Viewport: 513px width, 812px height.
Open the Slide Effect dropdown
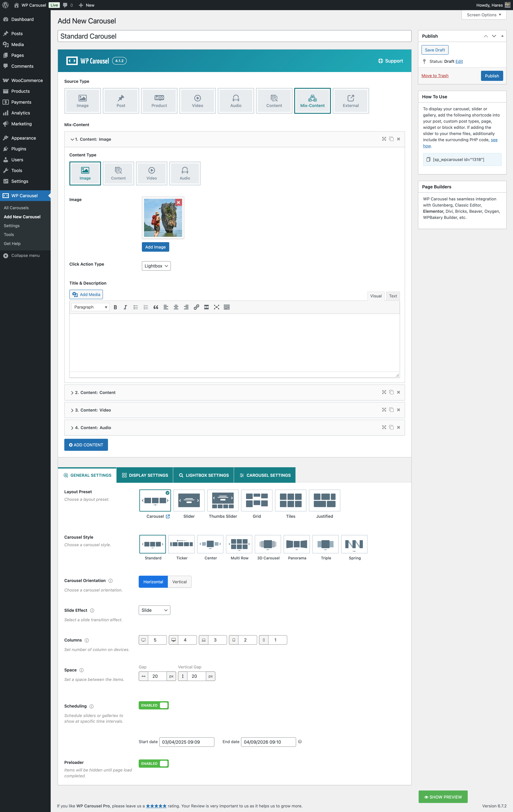[x=155, y=610]
